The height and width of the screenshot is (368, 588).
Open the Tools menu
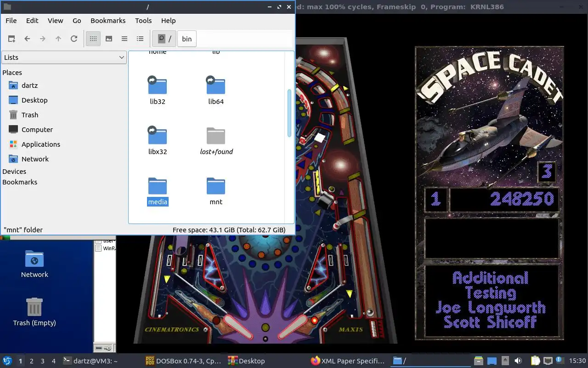143,20
